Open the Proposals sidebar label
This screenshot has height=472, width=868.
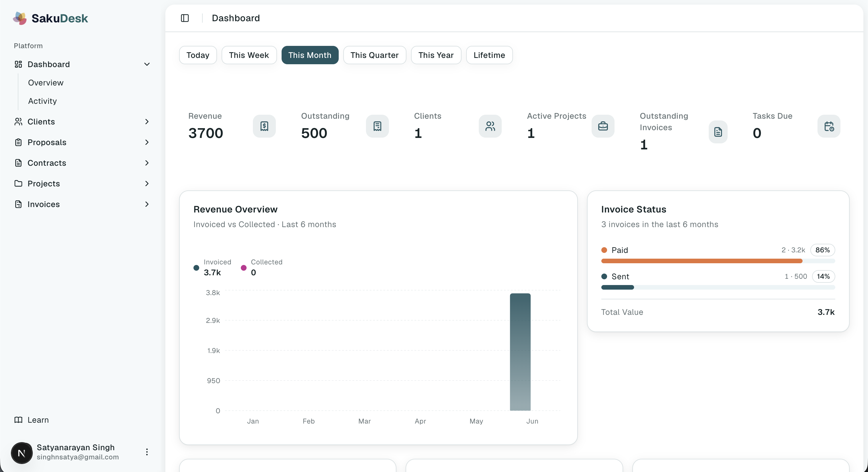[x=47, y=143]
